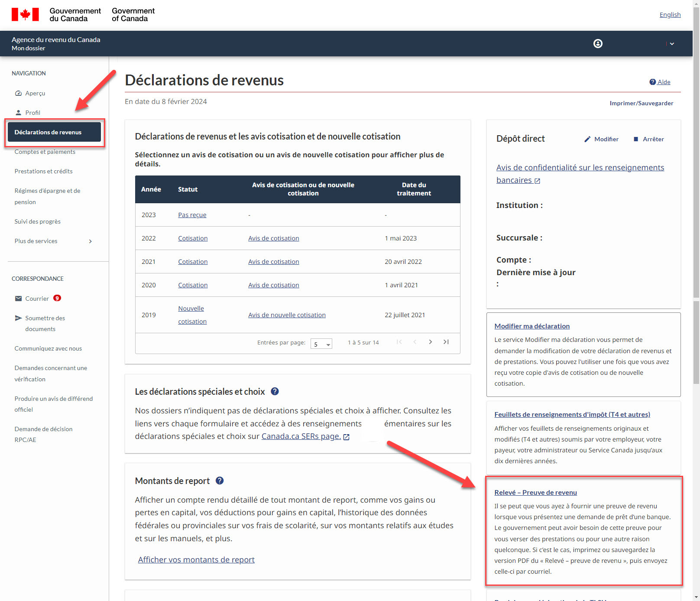Select Déclarations de revenus menu item
Image resolution: width=700 pixels, height=601 pixels.
[54, 132]
